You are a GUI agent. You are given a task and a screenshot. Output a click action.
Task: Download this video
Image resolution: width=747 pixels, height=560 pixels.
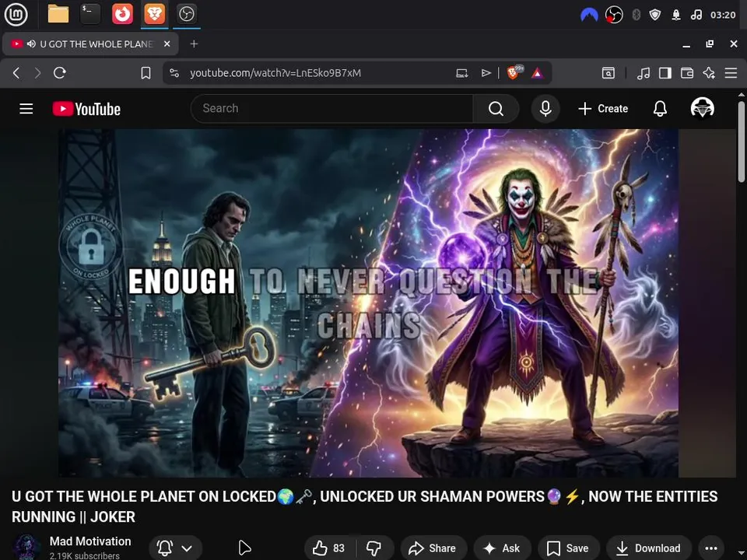pyautogui.click(x=649, y=548)
